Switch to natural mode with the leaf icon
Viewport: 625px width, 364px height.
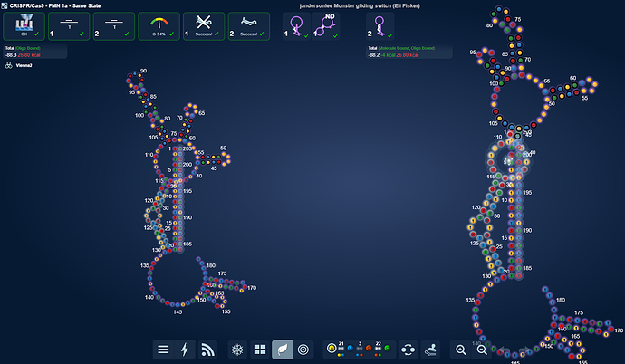click(x=282, y=350)
